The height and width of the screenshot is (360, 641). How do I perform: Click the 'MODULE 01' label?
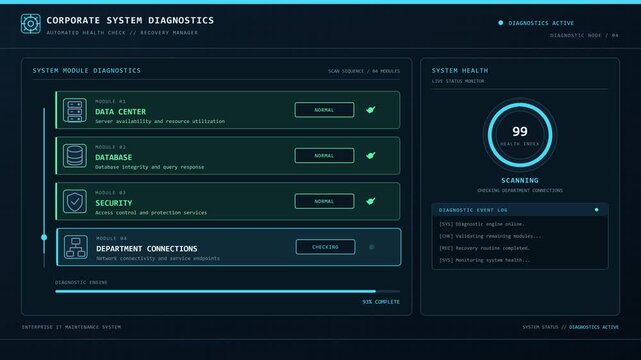(110, 101)
